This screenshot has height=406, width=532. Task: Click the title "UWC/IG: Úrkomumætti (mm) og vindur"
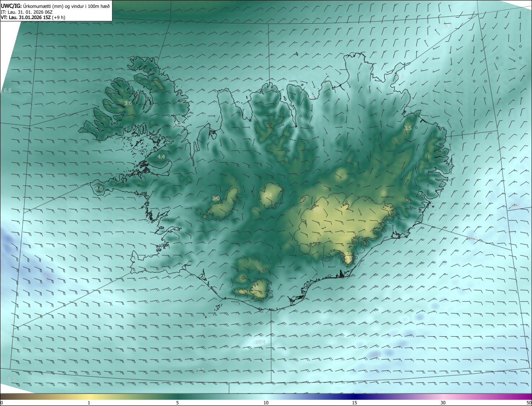[55, 6]
